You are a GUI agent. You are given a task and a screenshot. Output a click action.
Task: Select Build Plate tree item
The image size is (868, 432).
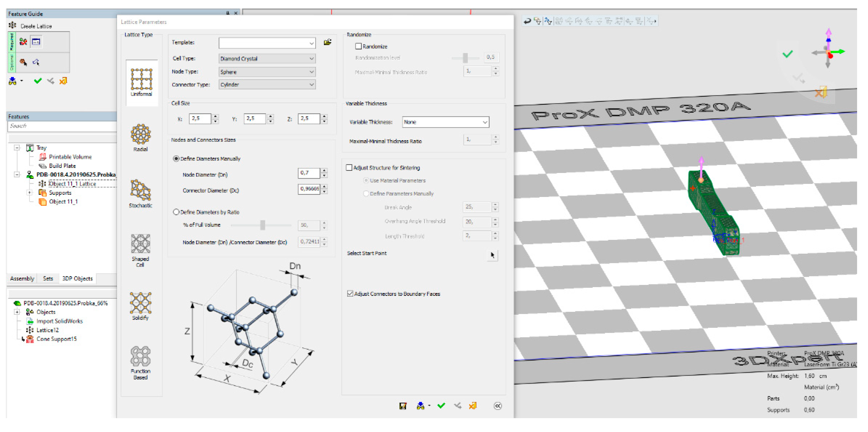(x=62, y=166)
